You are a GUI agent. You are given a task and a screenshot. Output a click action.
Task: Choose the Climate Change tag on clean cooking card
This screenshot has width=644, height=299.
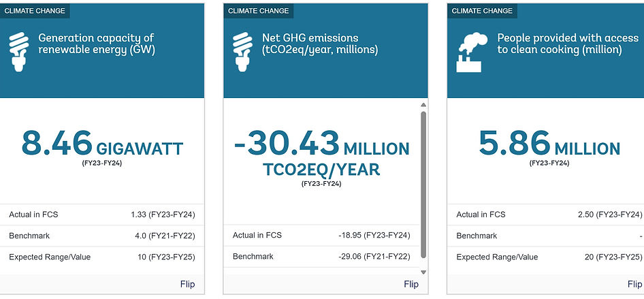coord(482,11)
